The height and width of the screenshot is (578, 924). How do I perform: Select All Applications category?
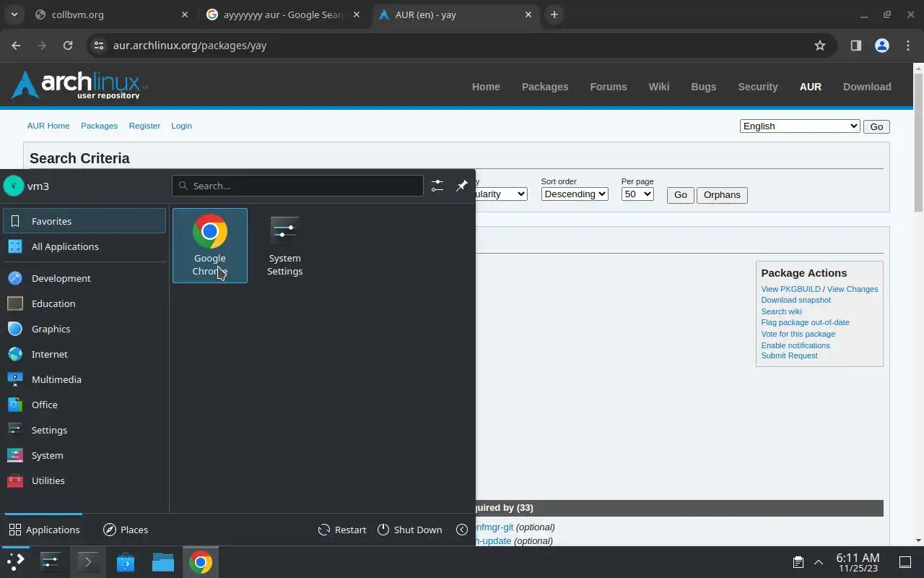84,246
